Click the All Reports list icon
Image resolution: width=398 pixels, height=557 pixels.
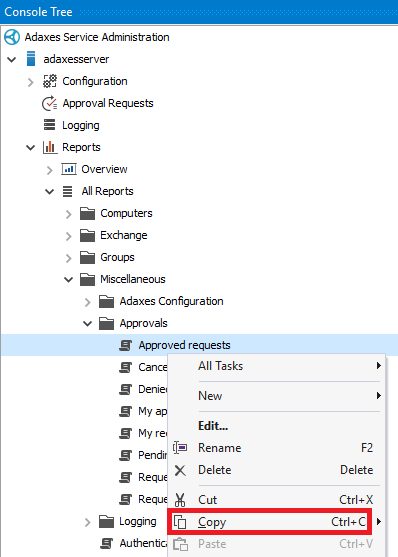68,191
